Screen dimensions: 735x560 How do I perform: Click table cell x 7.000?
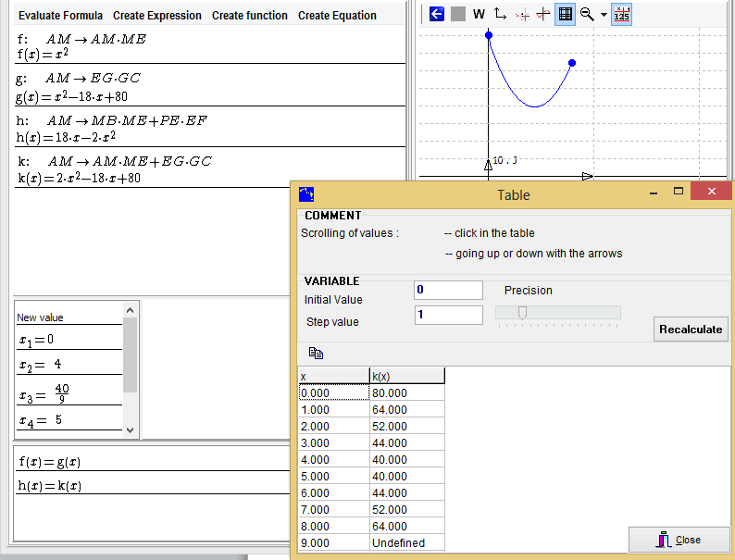tap(334, 509)
